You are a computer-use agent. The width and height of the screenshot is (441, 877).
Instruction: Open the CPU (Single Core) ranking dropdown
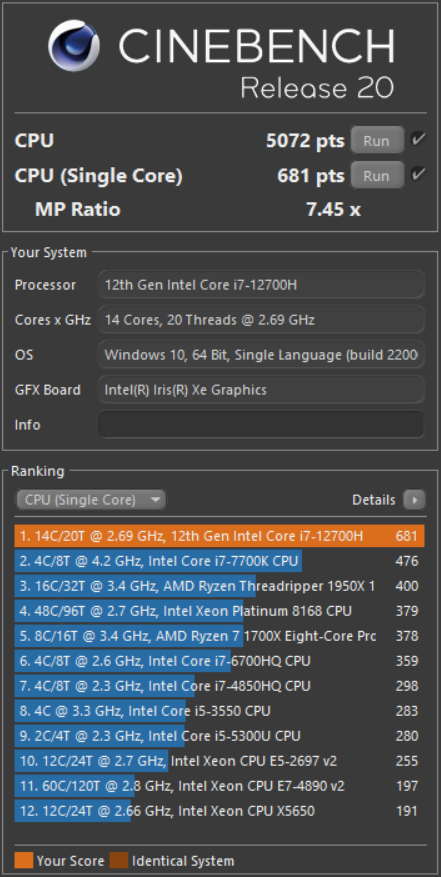(91, 499)
